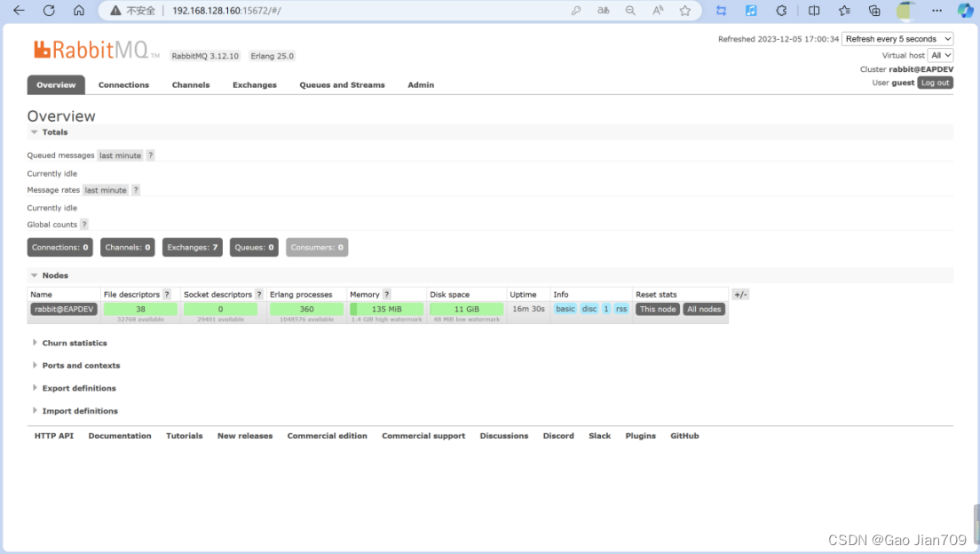Show help for Queued messages
Viewport: 980px width, 554px height.
pos(150,155)
